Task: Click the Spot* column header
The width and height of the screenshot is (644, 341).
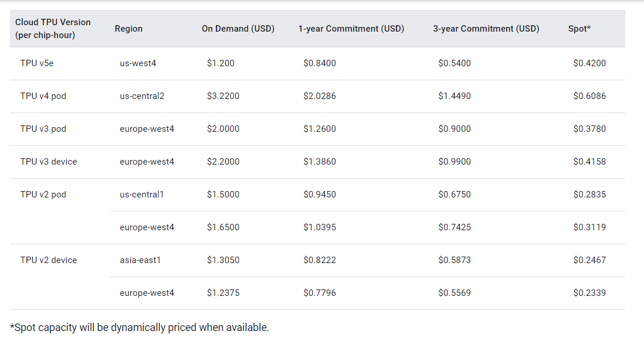Action: pos(579,29)
